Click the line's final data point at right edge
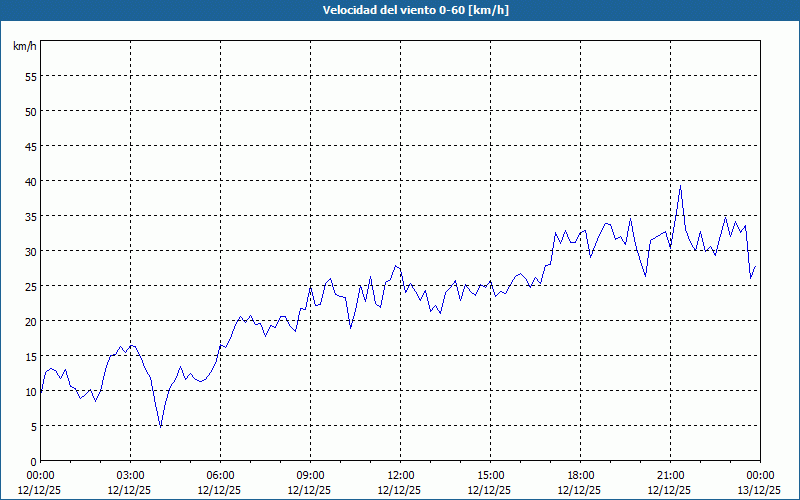Screen dimensions: 800x500 756,266
